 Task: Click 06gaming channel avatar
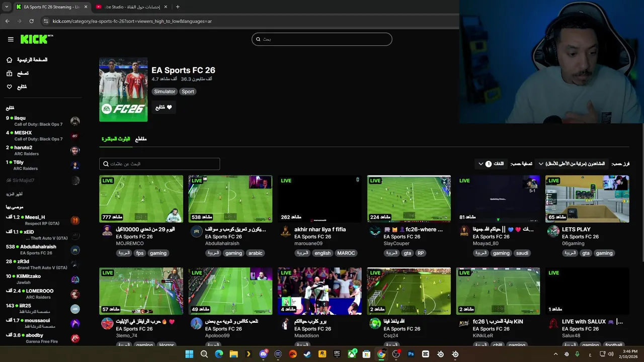(553, 231)
